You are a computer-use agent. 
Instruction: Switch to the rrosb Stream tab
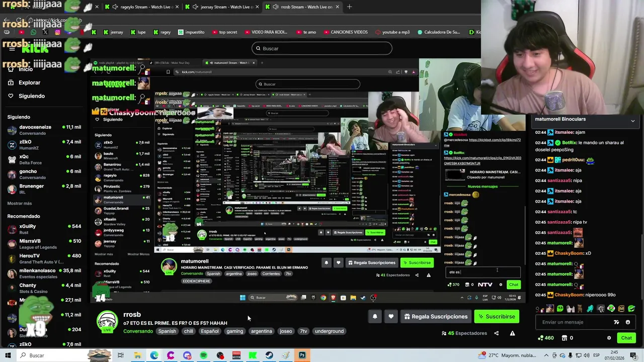coord(301,7)
